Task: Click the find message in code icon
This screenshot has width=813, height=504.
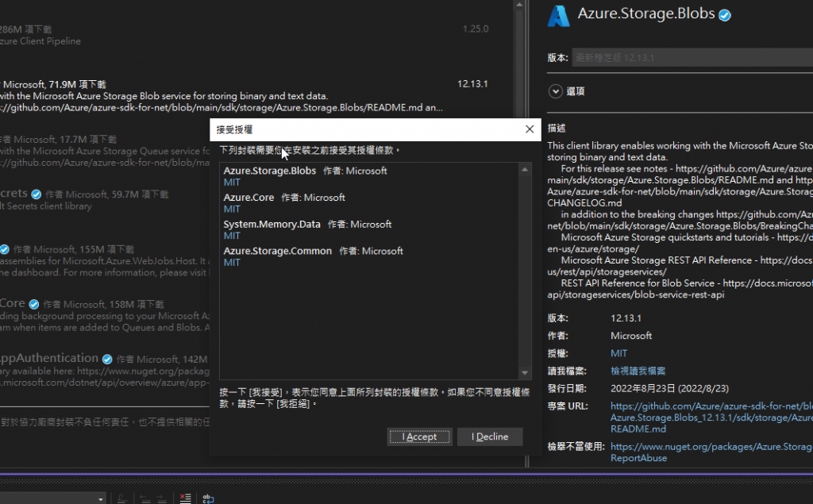Action: click(x=122, y=498)
